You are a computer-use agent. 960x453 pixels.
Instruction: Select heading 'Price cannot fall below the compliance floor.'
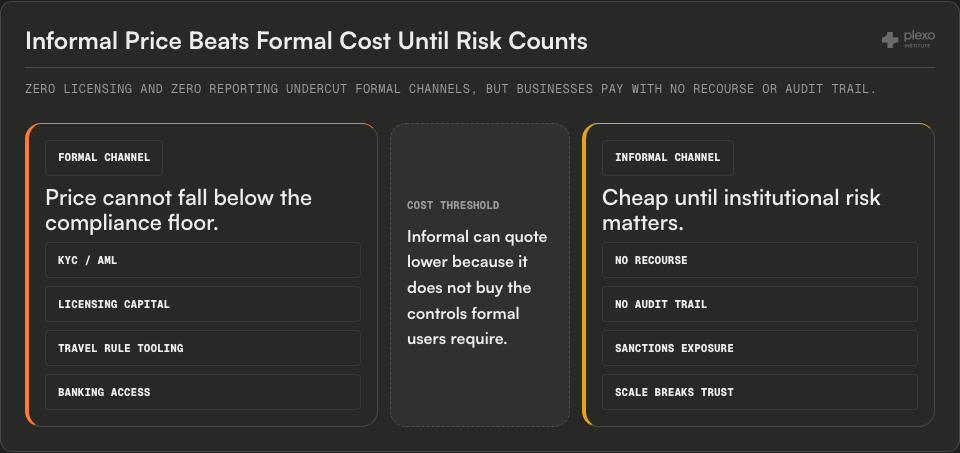[179, 210]
